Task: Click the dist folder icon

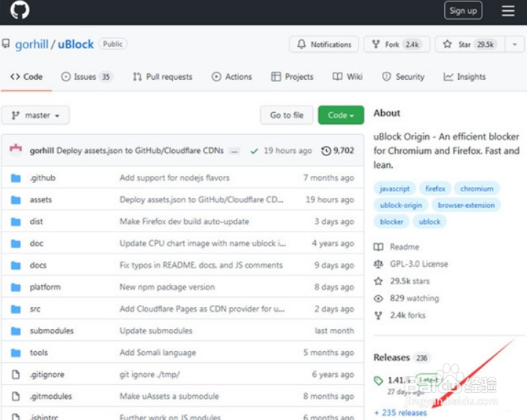Action: pos(15,221)
